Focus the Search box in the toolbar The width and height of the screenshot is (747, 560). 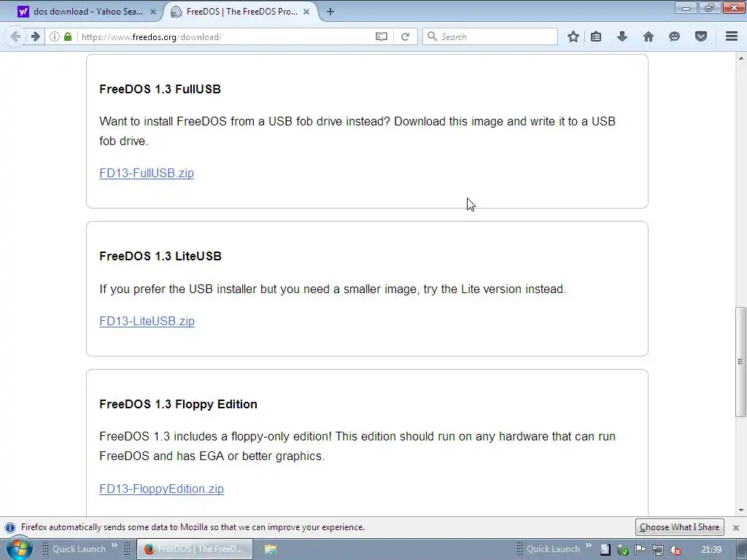[x=491, y=36]
